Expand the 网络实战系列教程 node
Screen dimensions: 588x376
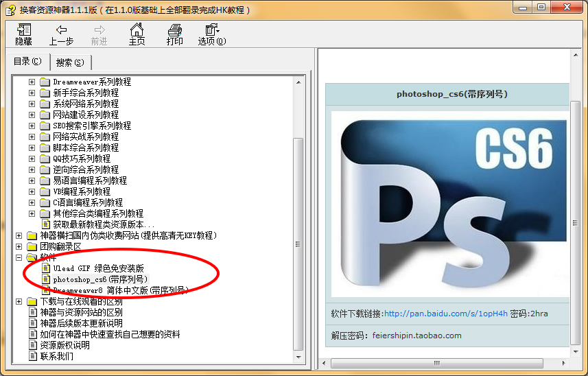[x=32, y=137]
